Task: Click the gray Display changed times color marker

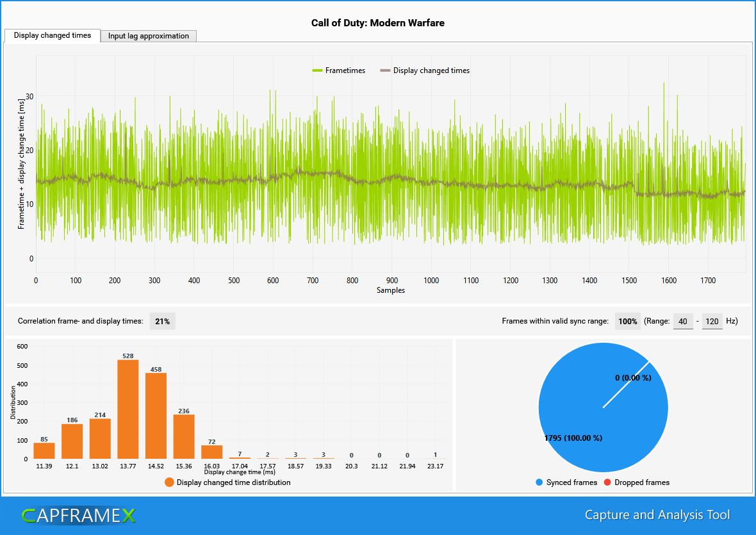Action: pyautogui.click(x=385, y=70)
